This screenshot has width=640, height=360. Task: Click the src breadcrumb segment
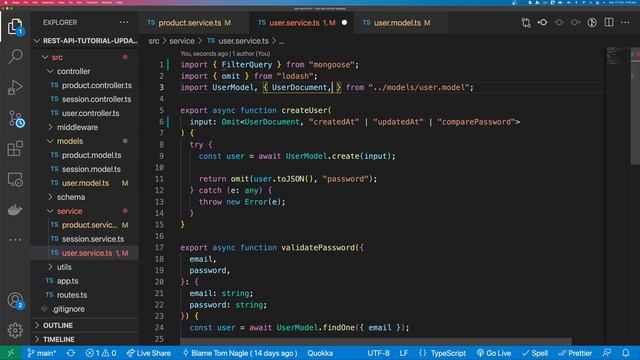coord(153,41)
